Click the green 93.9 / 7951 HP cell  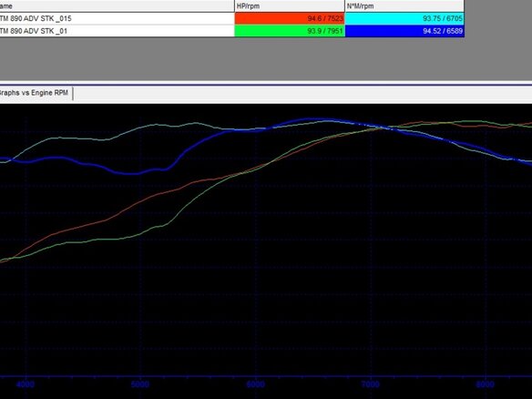[290, 31]
